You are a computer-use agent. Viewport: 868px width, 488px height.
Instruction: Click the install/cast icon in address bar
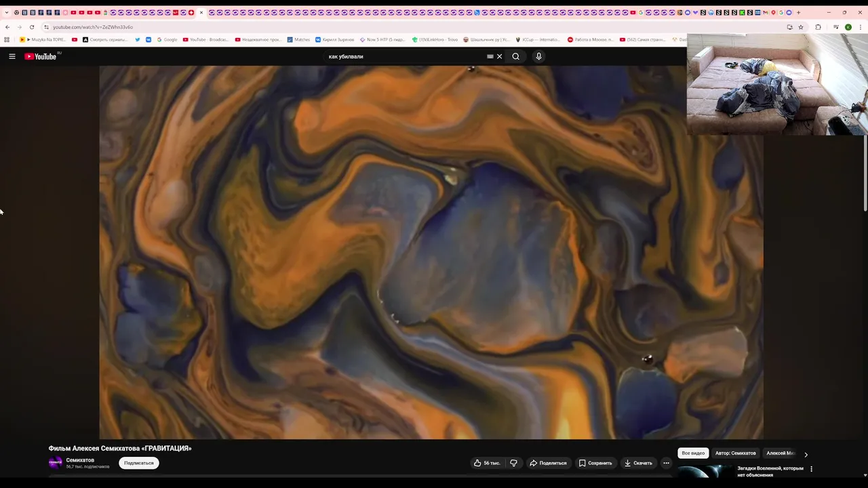pyautogui.click(x=790, y=27)
